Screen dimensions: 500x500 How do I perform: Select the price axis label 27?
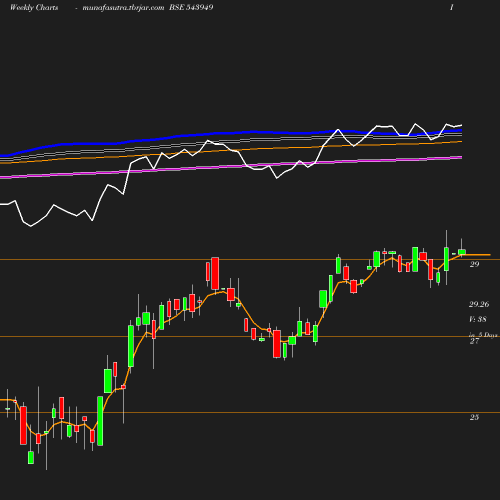pos(474,341)
